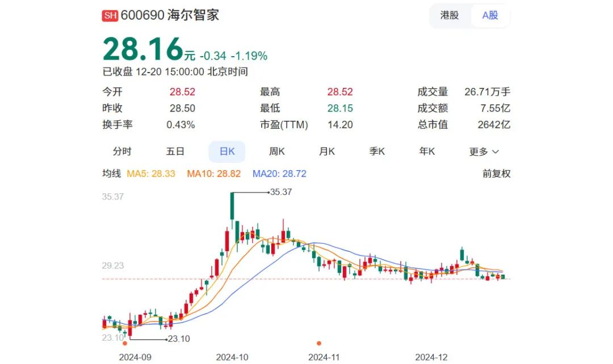Switch to the 周K chart tab
This screenshot has width=613, height=364.
277,151
